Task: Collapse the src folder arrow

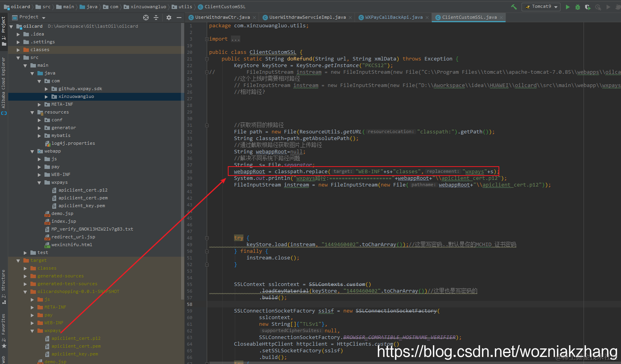Action: tap(18, 58)
